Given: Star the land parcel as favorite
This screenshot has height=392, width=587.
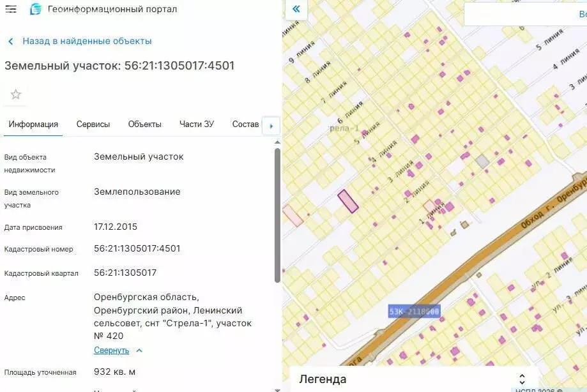Looking at the screenshot, I should pos(15,94).
